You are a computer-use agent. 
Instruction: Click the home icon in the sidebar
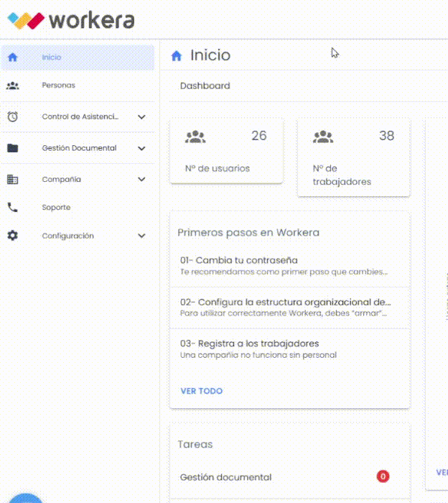[x=12, y=57]
